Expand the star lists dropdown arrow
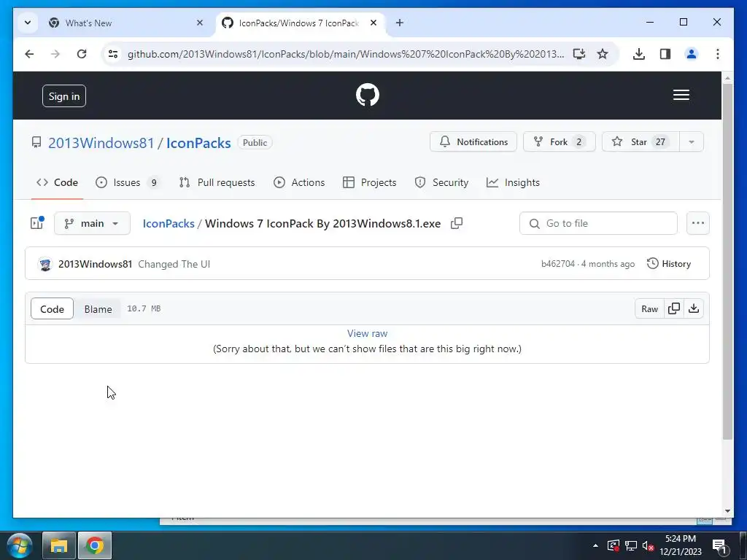 692,142
